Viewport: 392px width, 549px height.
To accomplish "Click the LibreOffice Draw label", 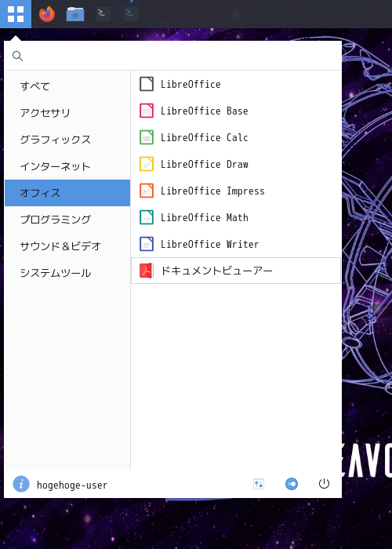I will (205, 164).
